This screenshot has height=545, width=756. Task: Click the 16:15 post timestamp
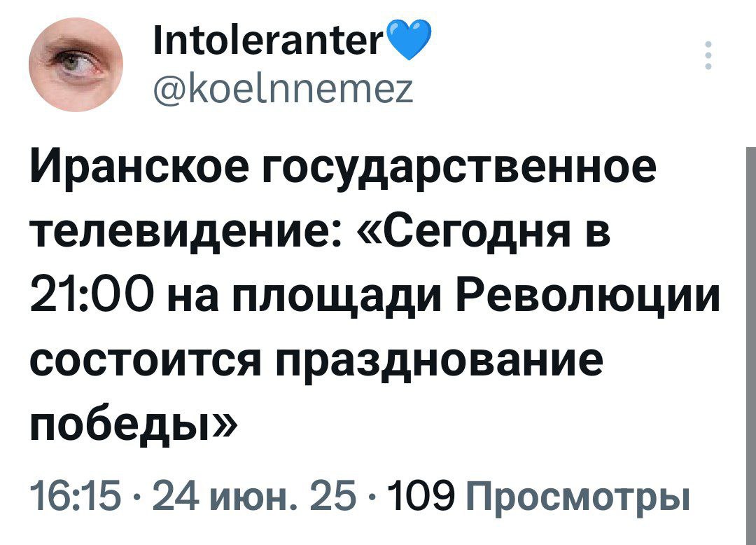pos(75,495)
